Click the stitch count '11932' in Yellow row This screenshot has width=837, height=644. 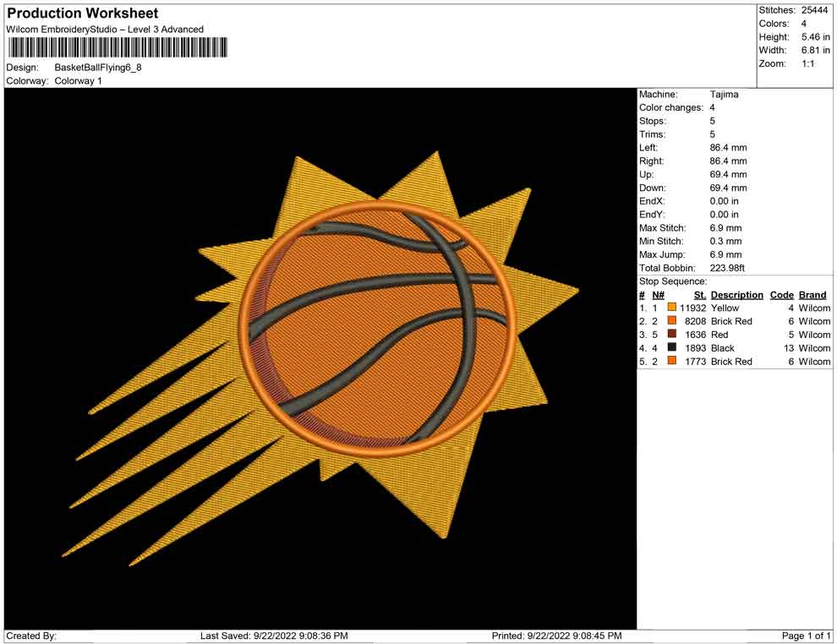click(x=692, y=308)
